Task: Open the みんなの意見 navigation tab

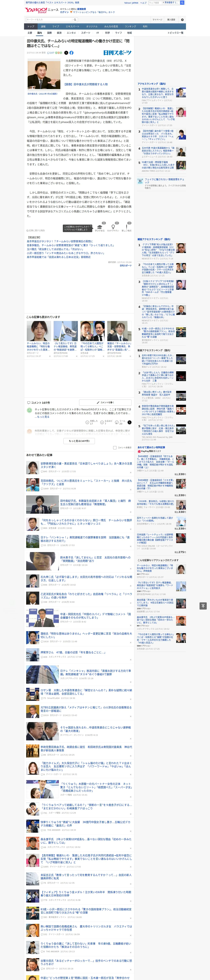Action: click(x=111, y=27)
